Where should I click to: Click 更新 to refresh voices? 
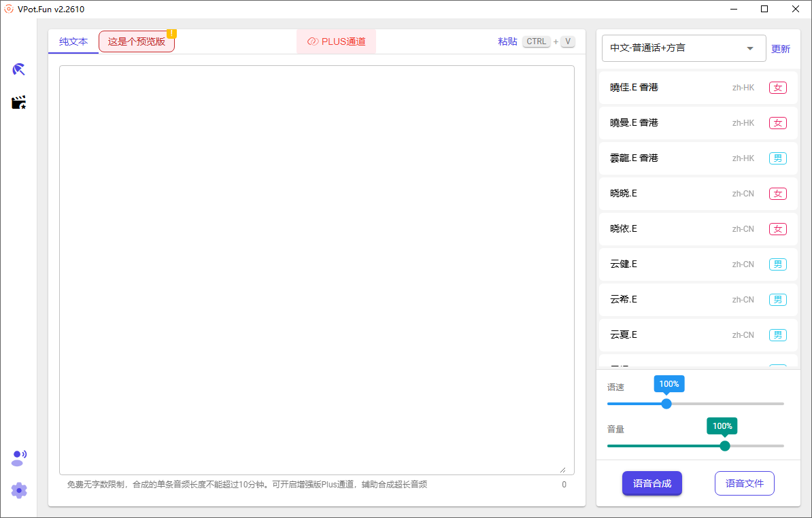click(781, 49)
